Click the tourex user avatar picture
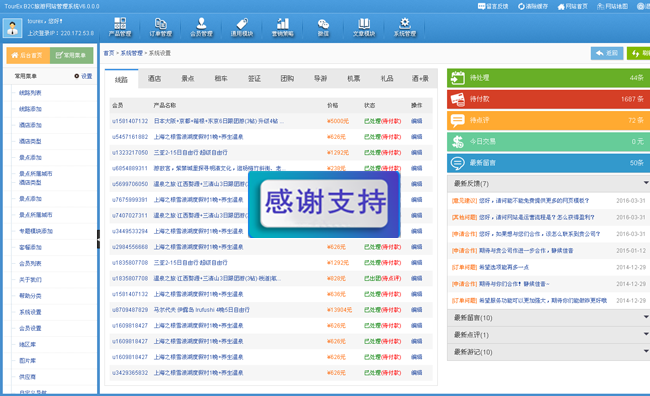The height and width of the screenshot is (396, 650). (12, 28)
